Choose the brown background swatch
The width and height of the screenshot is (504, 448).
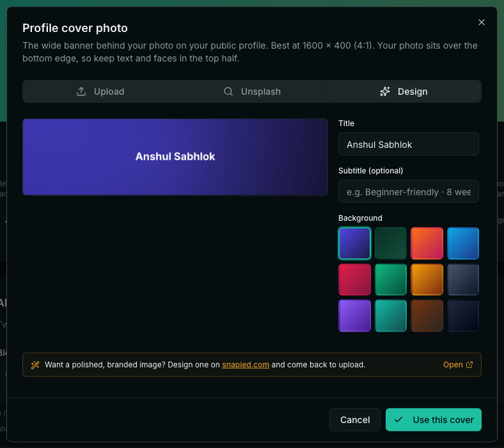(427, 316)
